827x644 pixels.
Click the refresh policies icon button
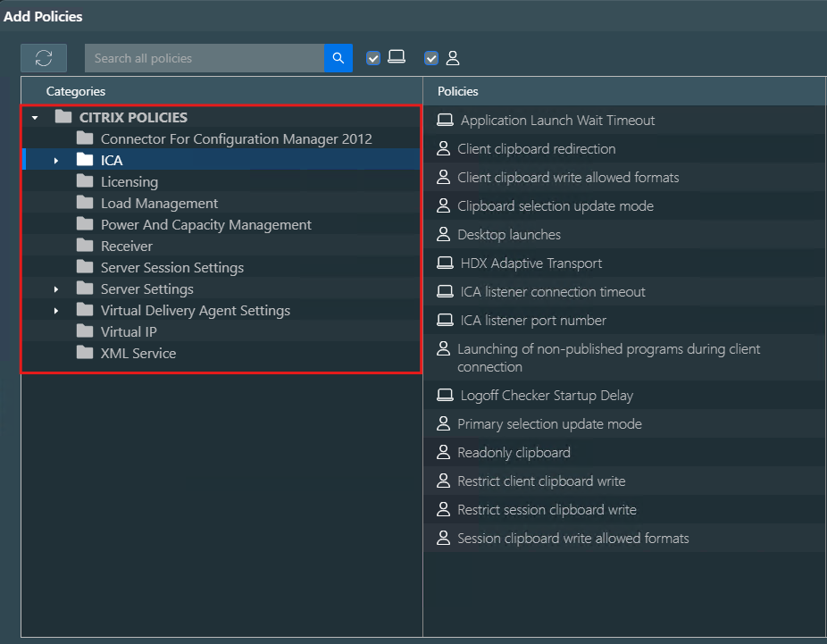[x=44, y=58]
